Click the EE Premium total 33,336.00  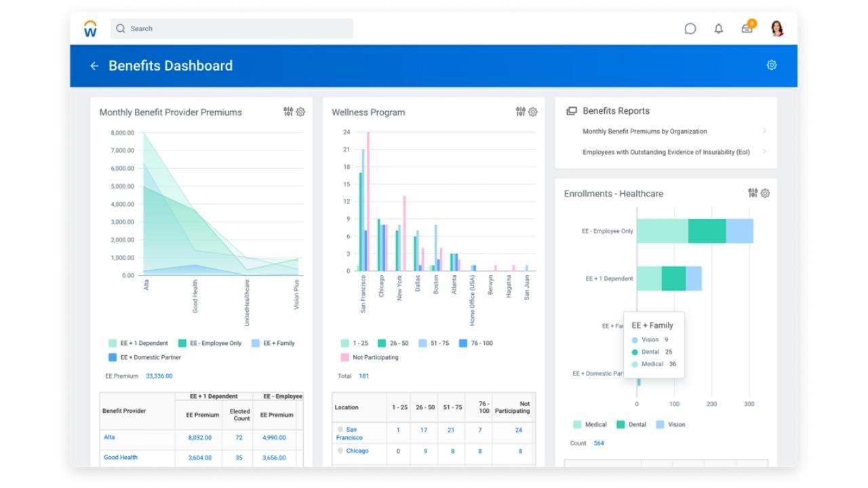pos(159,376)
